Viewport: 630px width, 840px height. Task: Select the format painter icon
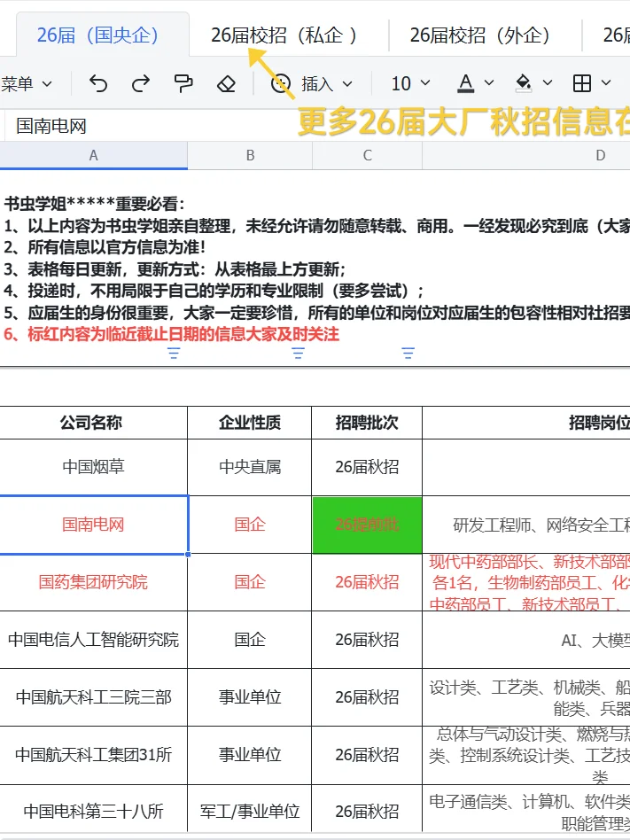[x=183, y=83]
